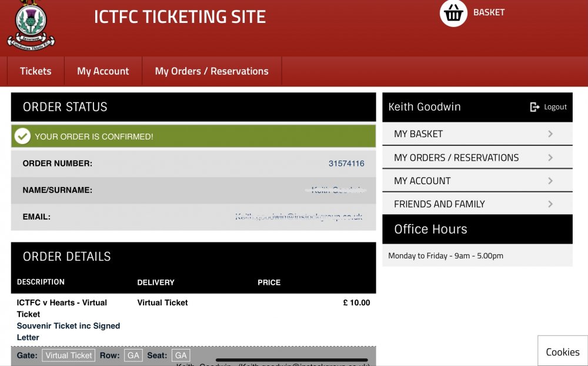Click the ICTFC TICKETING SITE title
The width and height of the screenshot is (588, 366).
tap(179, 17)
